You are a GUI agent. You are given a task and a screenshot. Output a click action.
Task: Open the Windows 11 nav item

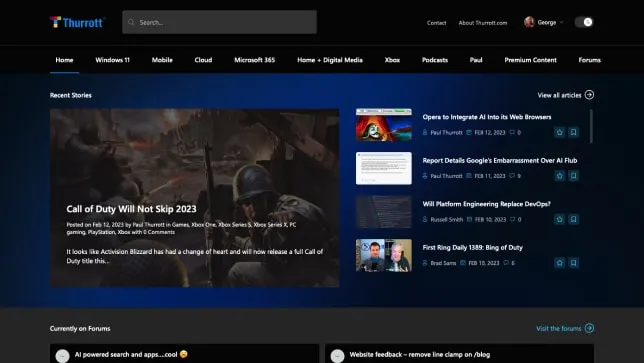(113, 60)
